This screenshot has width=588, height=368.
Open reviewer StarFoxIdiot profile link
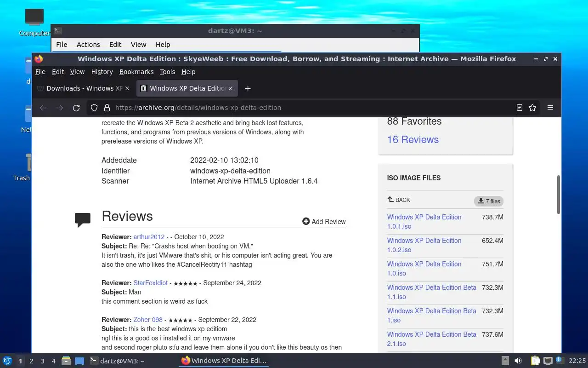point(151,283)
